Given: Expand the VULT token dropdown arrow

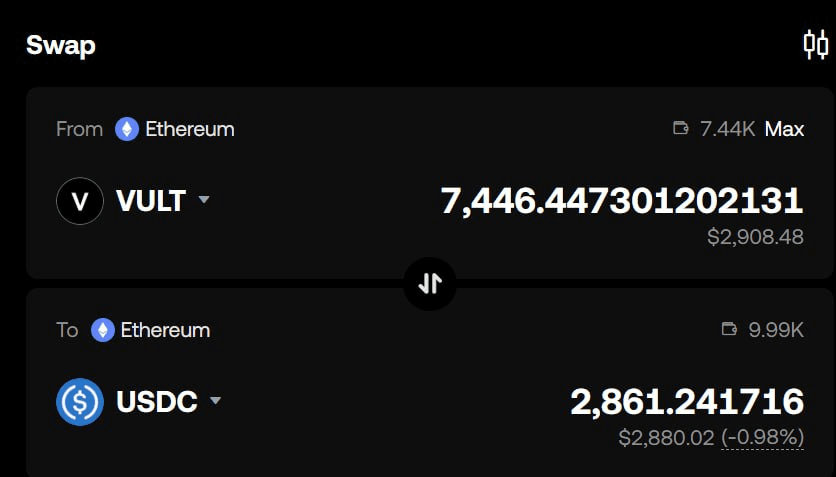Looking at the screenshot, I should 204,200.
